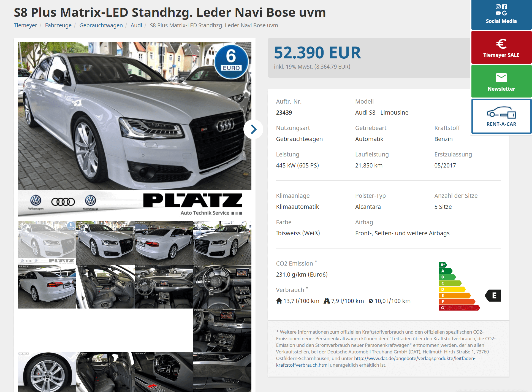This screenshot has height=392, width=532.
Task: Select thumbnail of front seats through door
Action: tap(105, 286)
